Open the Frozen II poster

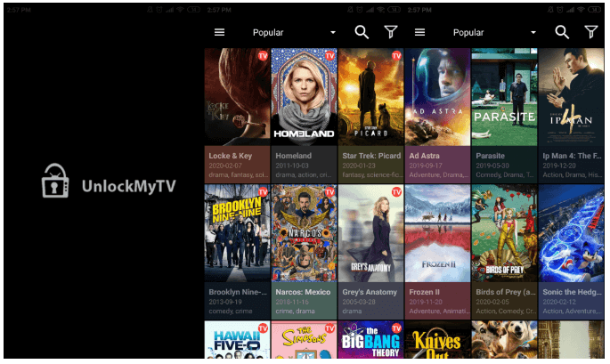437,233
